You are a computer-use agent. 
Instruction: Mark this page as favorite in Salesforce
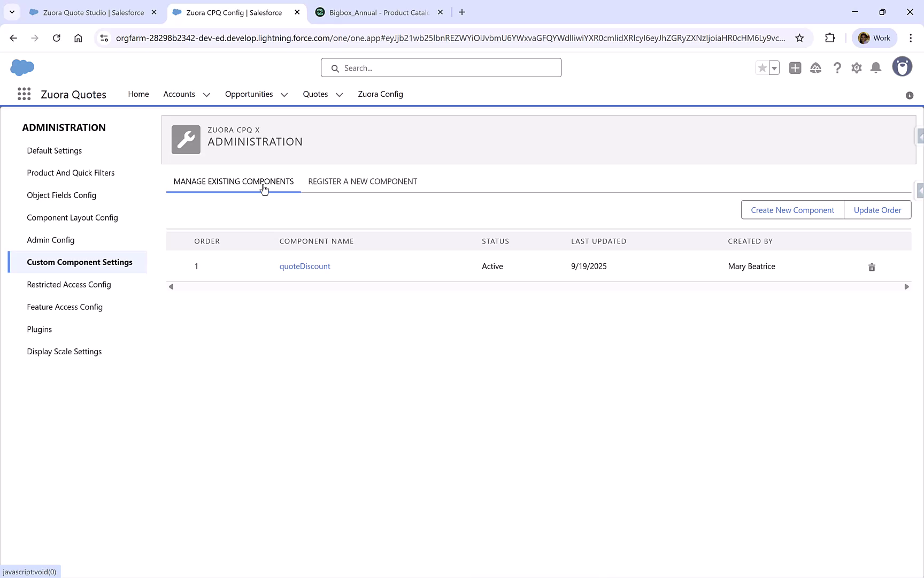coord(762,68)
